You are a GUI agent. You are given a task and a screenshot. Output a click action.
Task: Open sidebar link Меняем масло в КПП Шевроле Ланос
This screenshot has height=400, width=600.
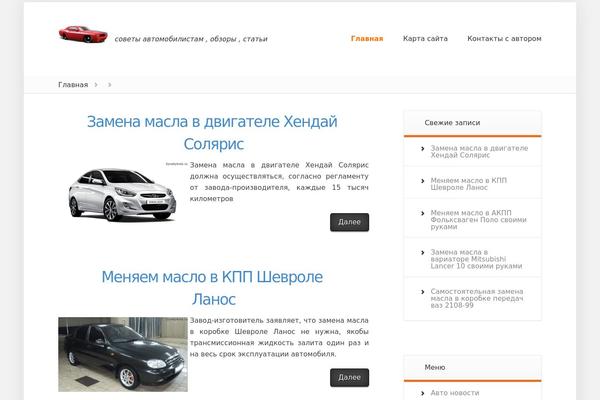(468, 184)
